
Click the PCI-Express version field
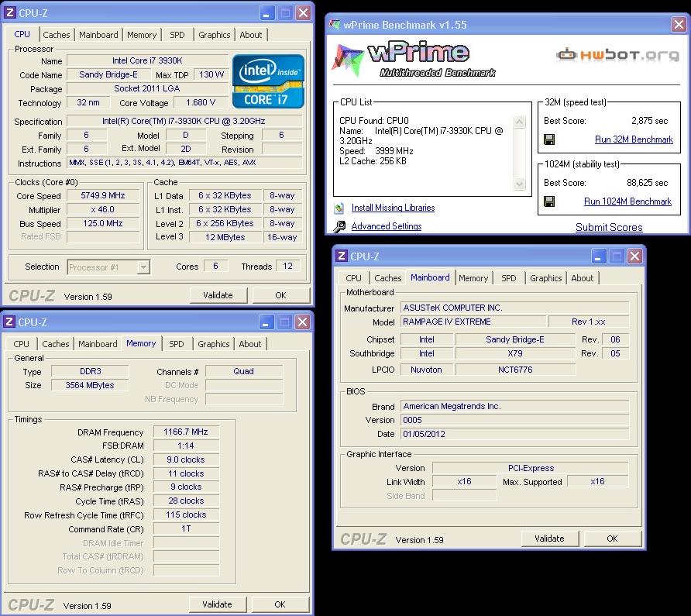531,468
